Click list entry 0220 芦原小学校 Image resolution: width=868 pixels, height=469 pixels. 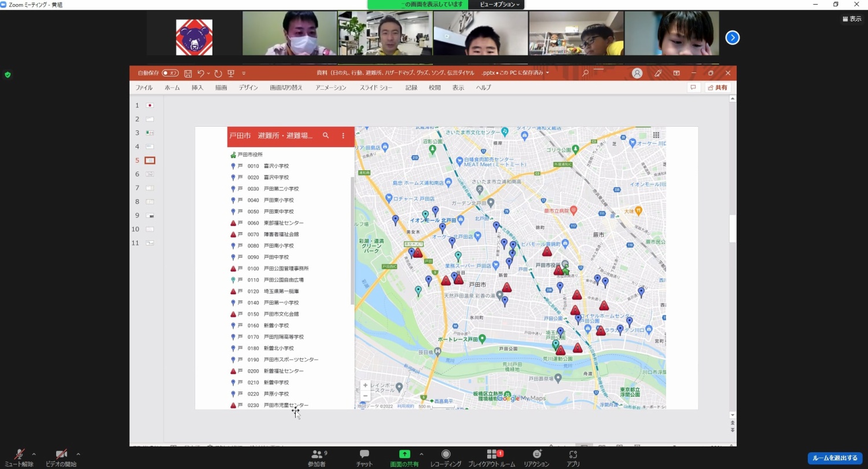[260, 394]
